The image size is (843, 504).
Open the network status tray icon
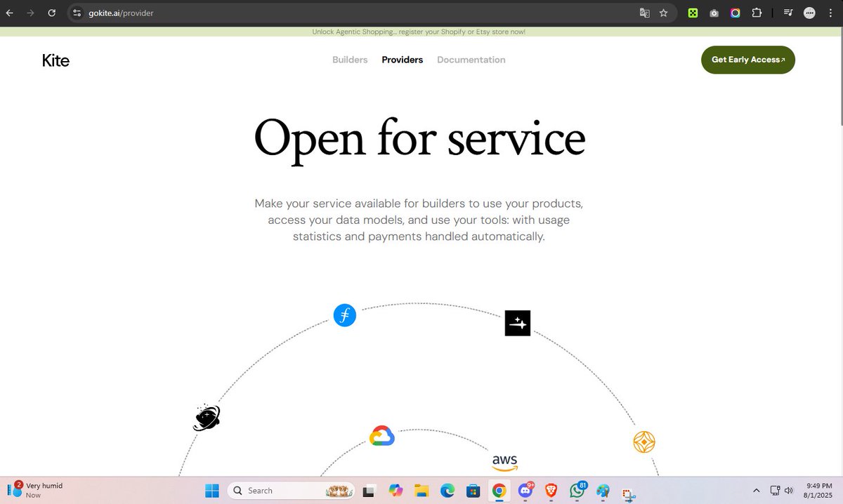click(775, 491)
